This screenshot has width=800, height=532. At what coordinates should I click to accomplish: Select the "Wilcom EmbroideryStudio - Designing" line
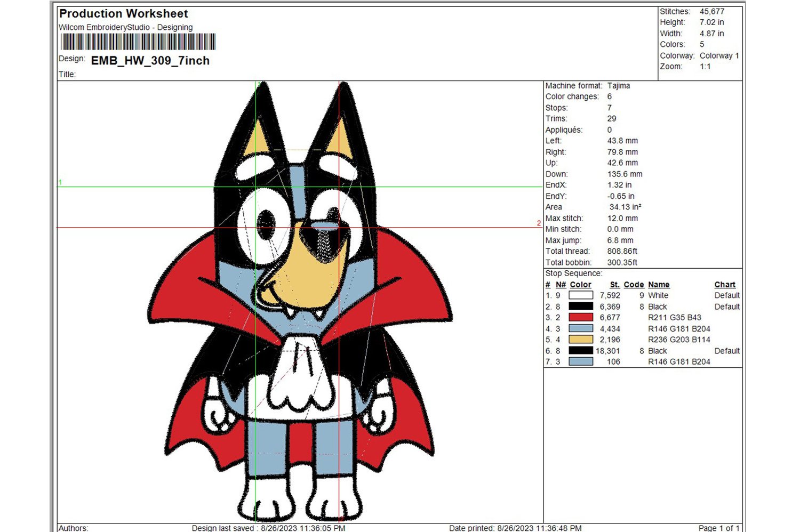(126, 27)
